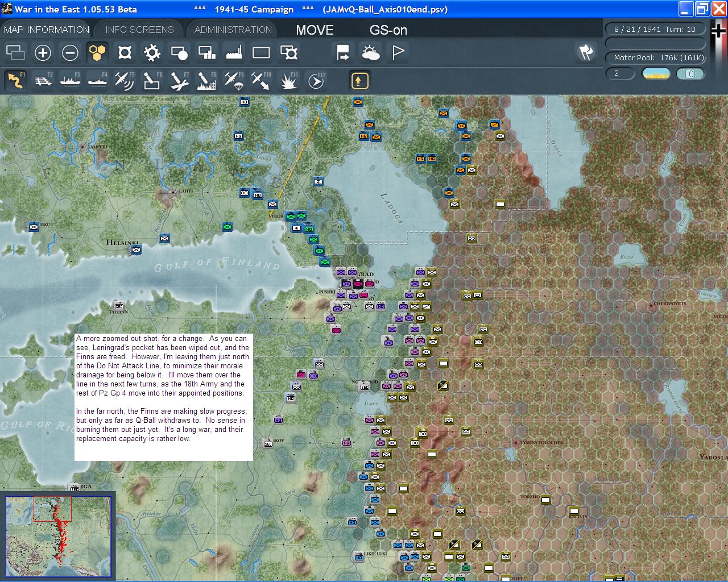Toggle the four-pointed fort level icon
This screenshot has width=728, height=582.
tap(125, 53)
